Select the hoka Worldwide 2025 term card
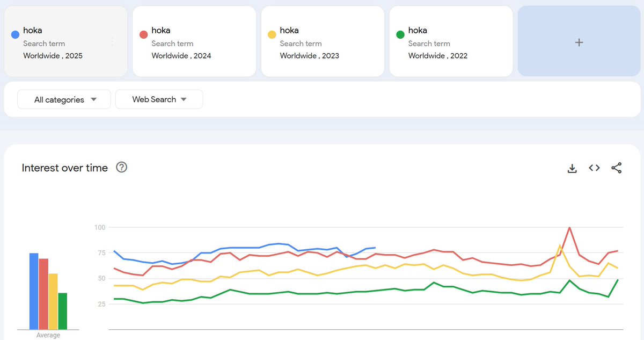This screenshot has width=644, height=340. pos(65,41)
